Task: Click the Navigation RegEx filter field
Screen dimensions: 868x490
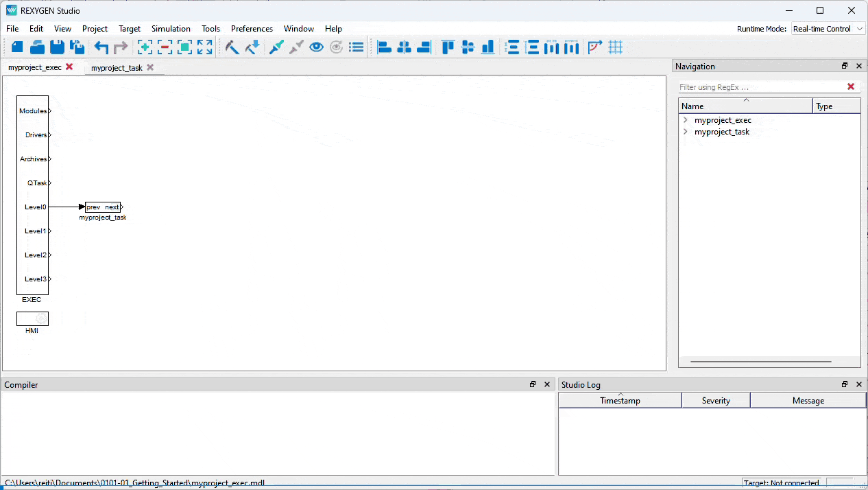Action: coord(761,87)
